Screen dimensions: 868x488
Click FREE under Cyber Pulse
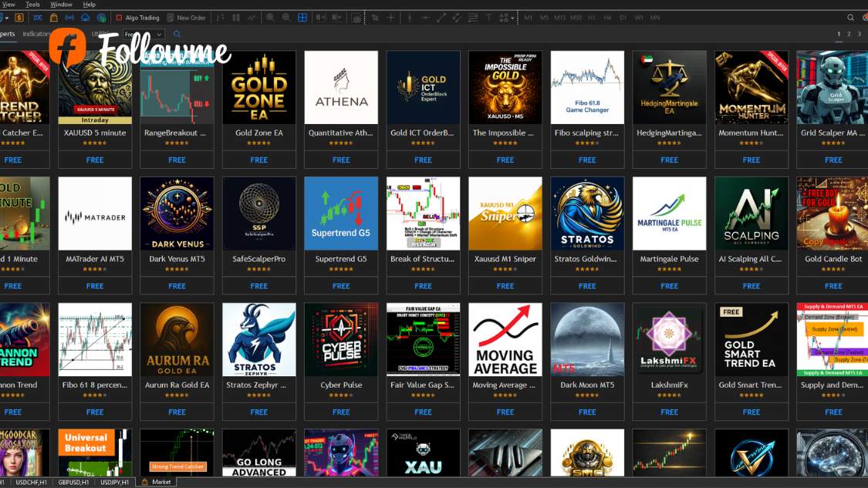(x=341, y=412)
